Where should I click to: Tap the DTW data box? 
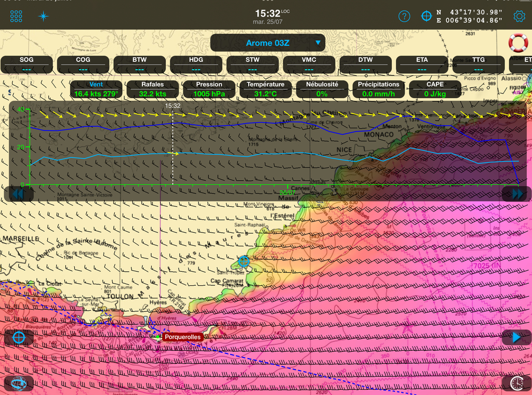(365, 64)
